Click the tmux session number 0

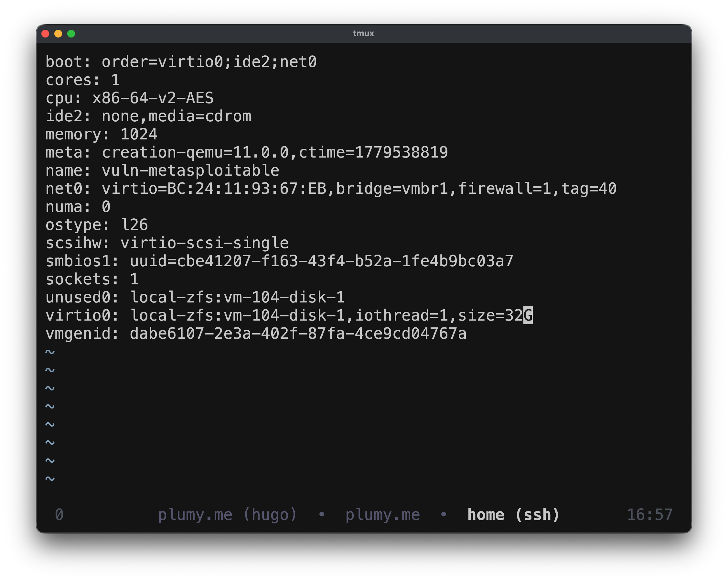[x=59, y=514]
